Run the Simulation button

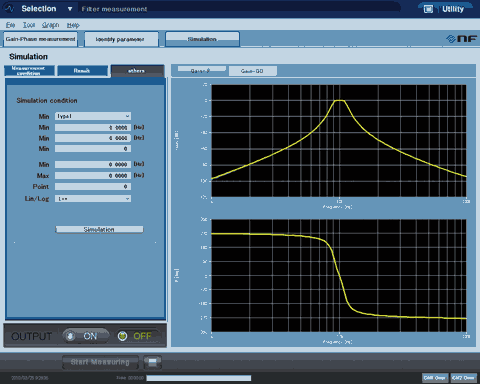point(99,229)
